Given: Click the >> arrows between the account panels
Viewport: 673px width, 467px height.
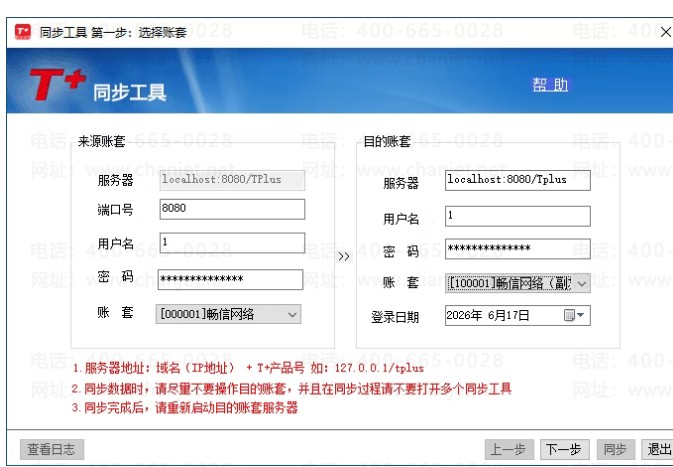Looking at the screenshot, I should point(344,257).
